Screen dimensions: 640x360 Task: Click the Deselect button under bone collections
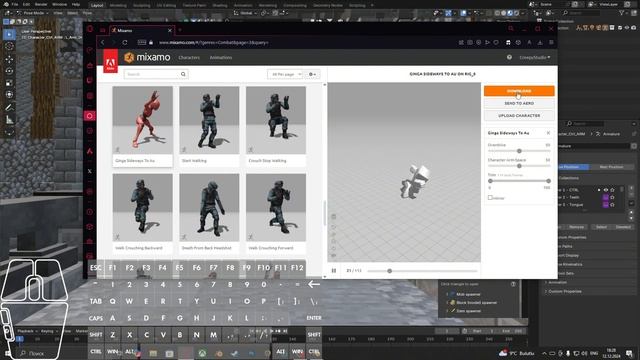623,227
